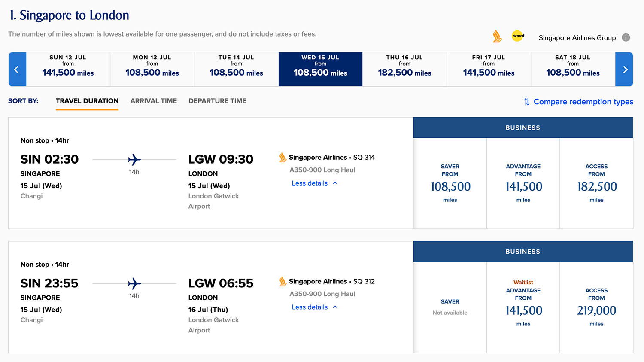Sort results by Departure Time

tap(217, 101)
